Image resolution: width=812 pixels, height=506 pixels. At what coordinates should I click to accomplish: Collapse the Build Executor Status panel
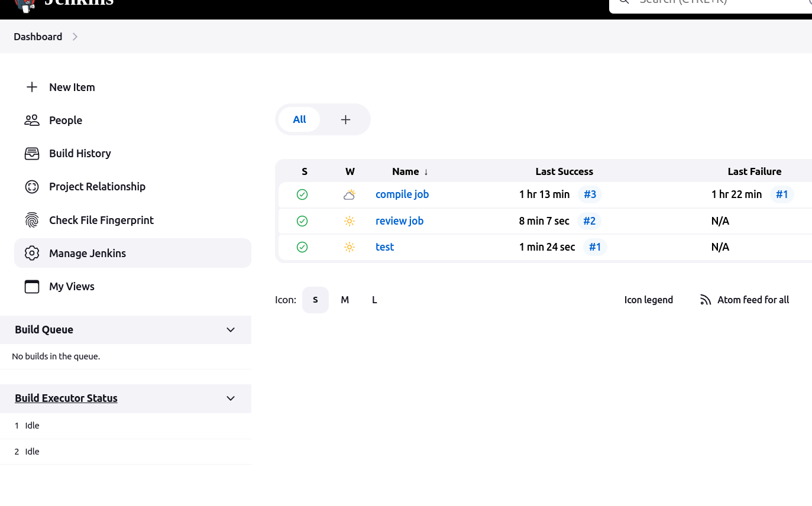[230, 398]
